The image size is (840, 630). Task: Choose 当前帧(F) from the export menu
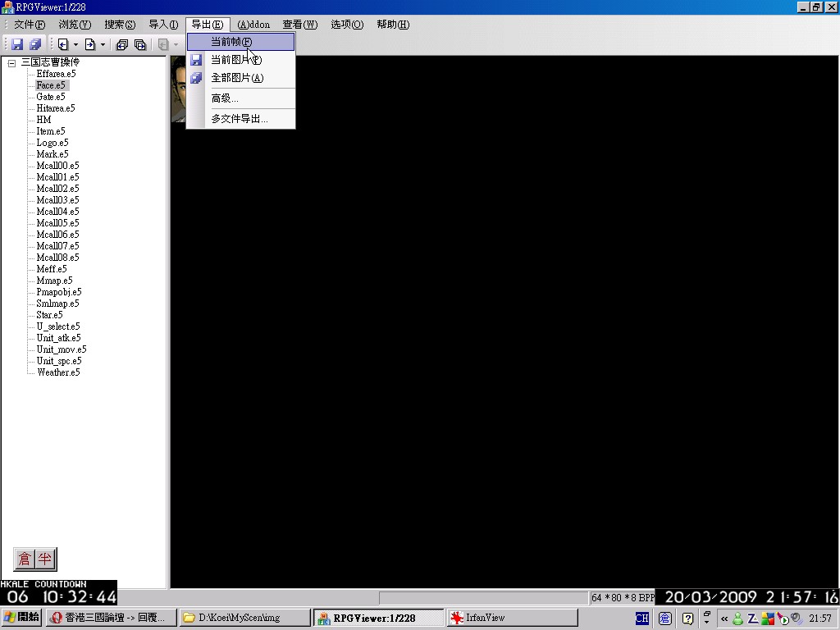[x=240, y=42]
